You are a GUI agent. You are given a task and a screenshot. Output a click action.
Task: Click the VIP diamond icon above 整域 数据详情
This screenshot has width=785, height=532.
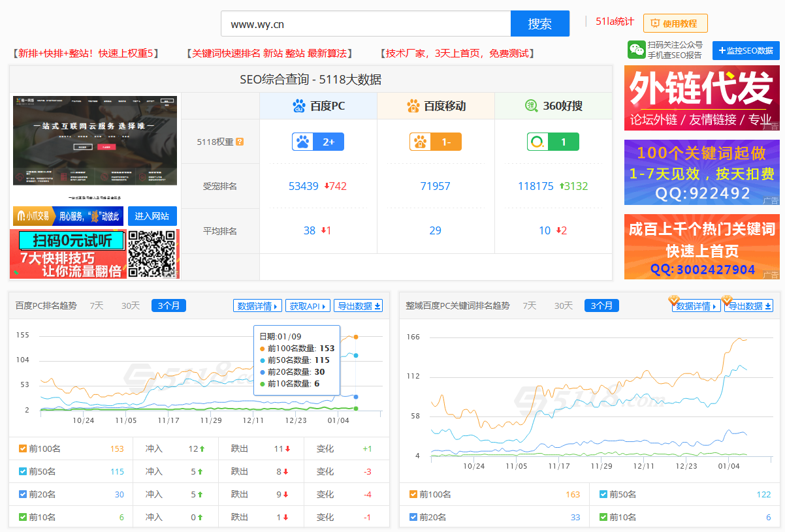(x=674, y=300)
